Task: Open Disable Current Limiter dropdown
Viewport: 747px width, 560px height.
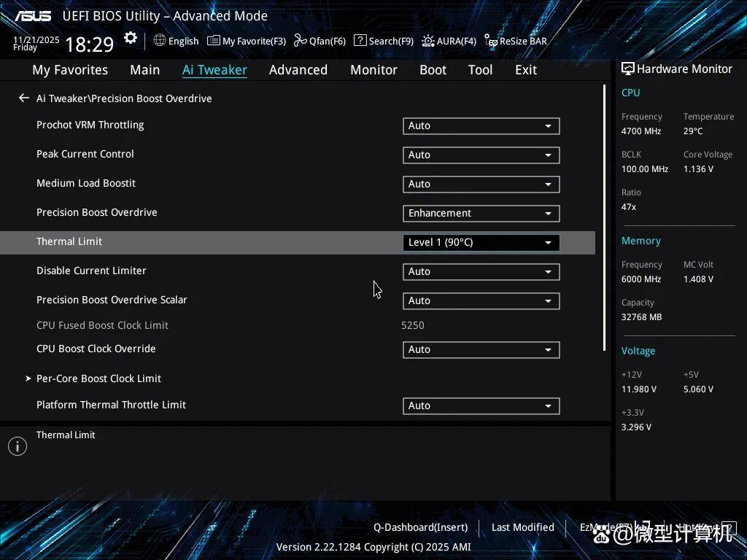Action: (481, 272)
